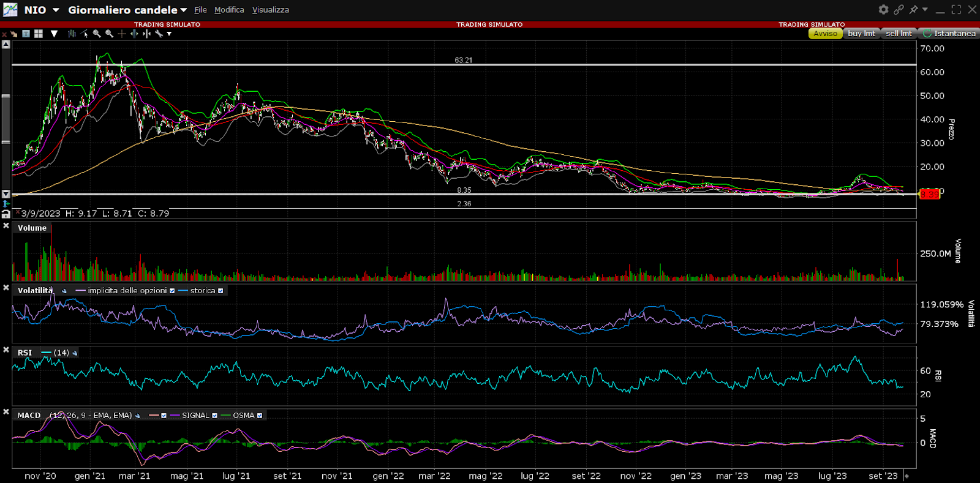Open the gear configuration icon

tap(883, 9)
